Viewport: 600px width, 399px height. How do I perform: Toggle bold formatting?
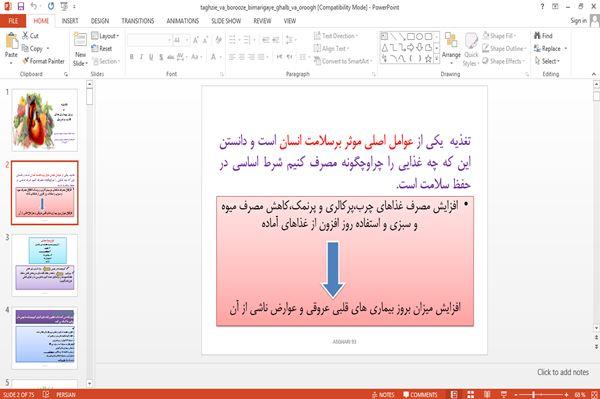[x=131, y=57]
